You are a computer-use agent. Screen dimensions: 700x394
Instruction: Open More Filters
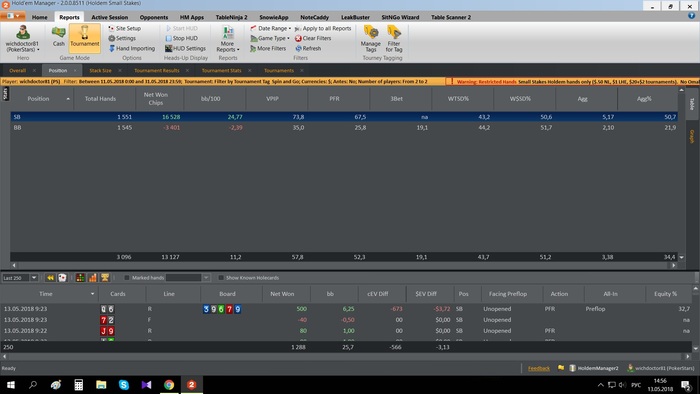pyautogui.click(x=268, y=48)
